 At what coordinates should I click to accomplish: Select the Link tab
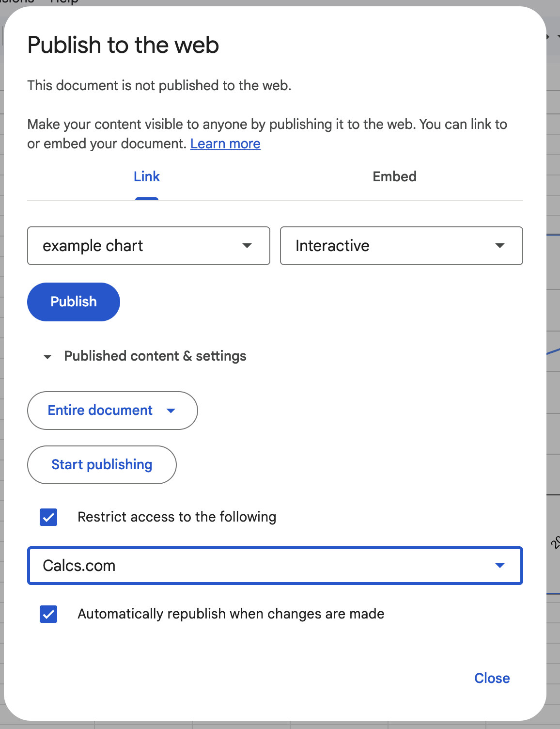pos(146,176)
